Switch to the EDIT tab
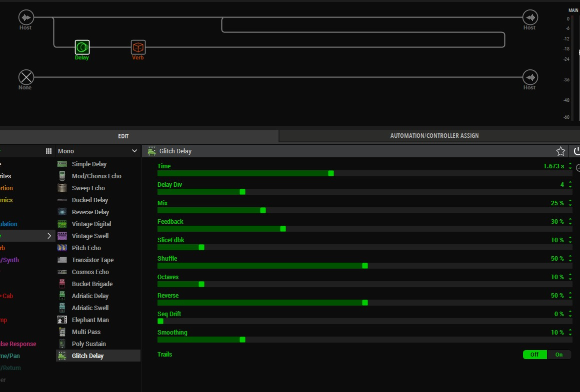This screenshot has width=580, height=392. pos(123,136)
